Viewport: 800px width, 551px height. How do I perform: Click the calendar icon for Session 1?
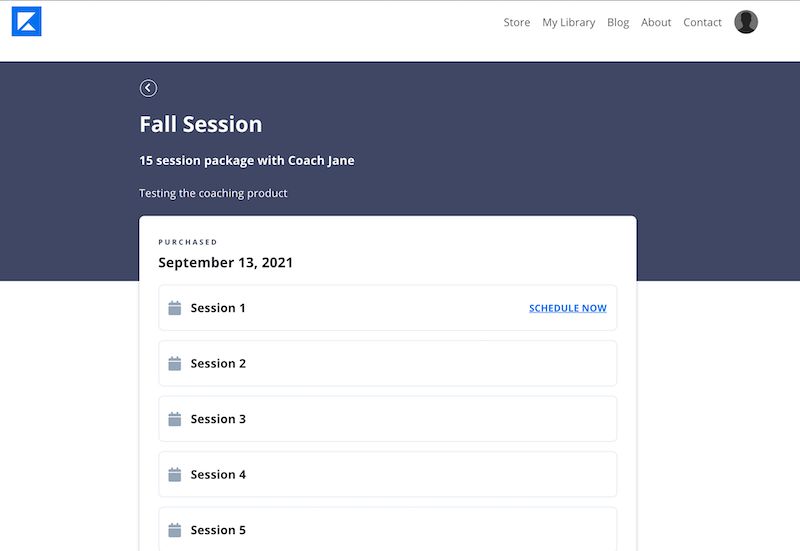click(x=174, y=308)
